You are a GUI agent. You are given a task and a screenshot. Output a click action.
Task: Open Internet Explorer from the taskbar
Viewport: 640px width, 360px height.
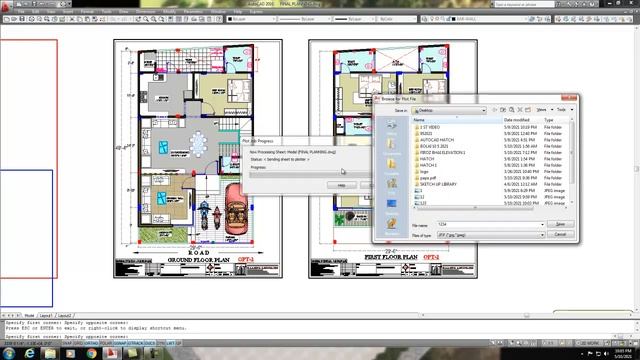point(29,353)
